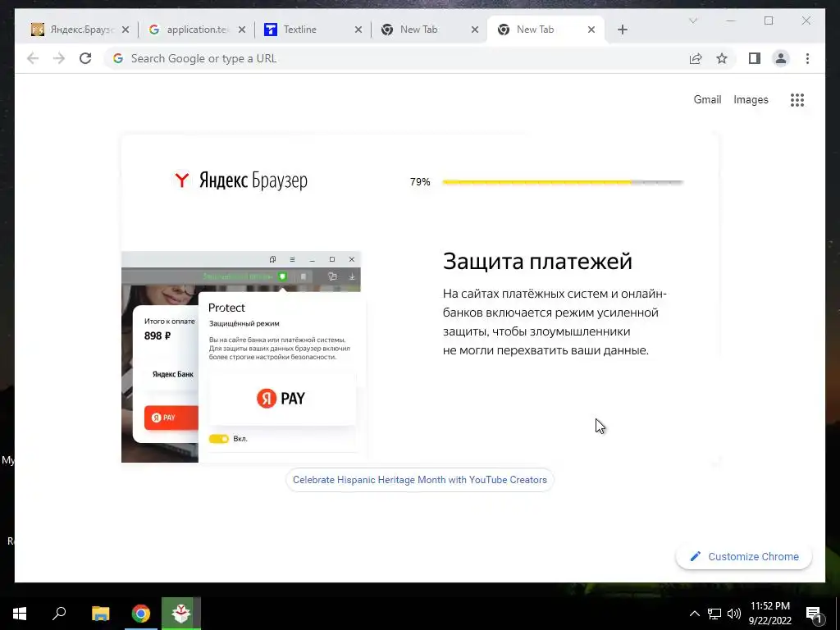Close the active New Tab
This screenshot has width=840, height=630.
point(591,30)
